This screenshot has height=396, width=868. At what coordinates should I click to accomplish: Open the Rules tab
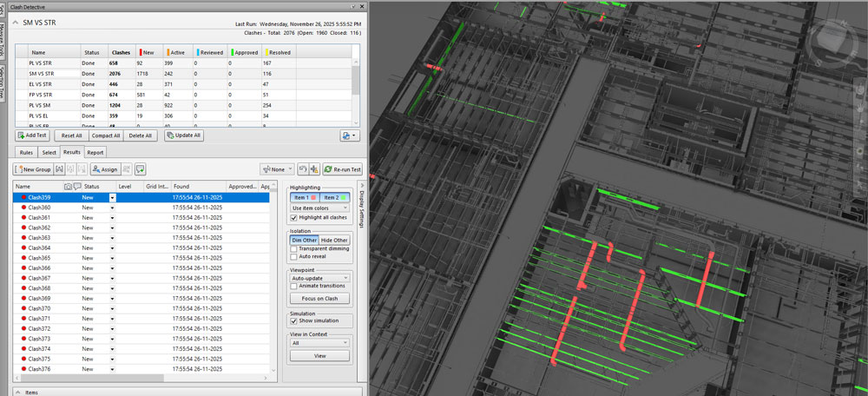[26, 152]
